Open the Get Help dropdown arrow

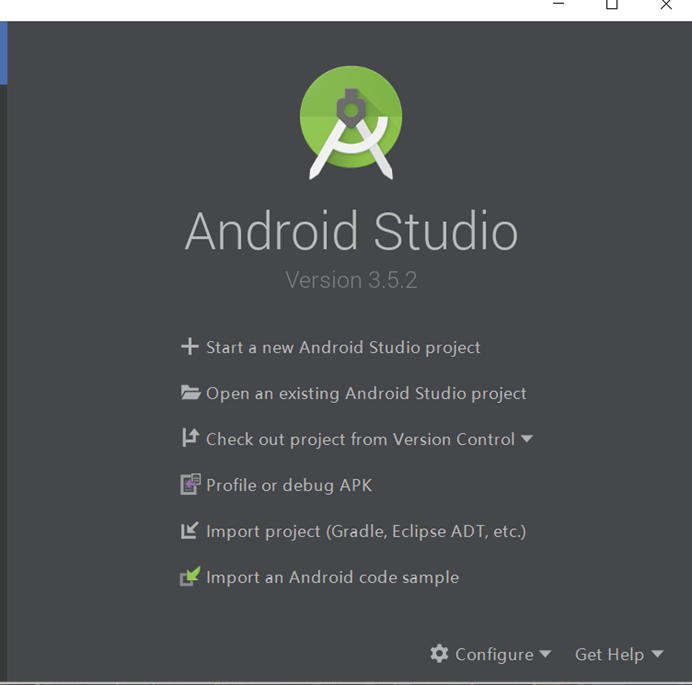[x=658, y=654]
